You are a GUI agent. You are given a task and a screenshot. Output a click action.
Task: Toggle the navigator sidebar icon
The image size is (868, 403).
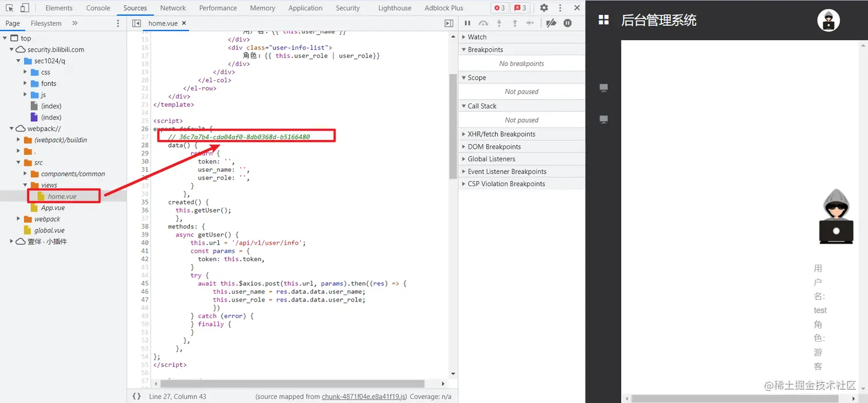pos(137,23)
